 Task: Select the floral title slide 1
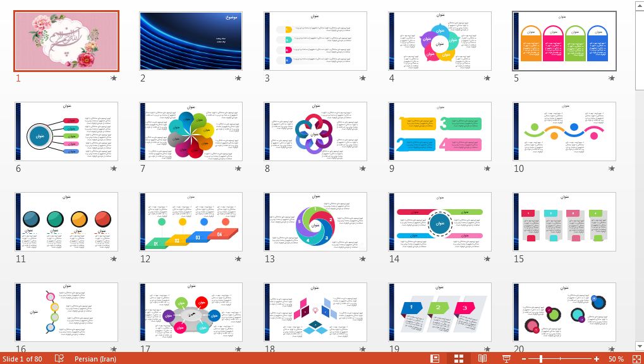tap(66, 40)
